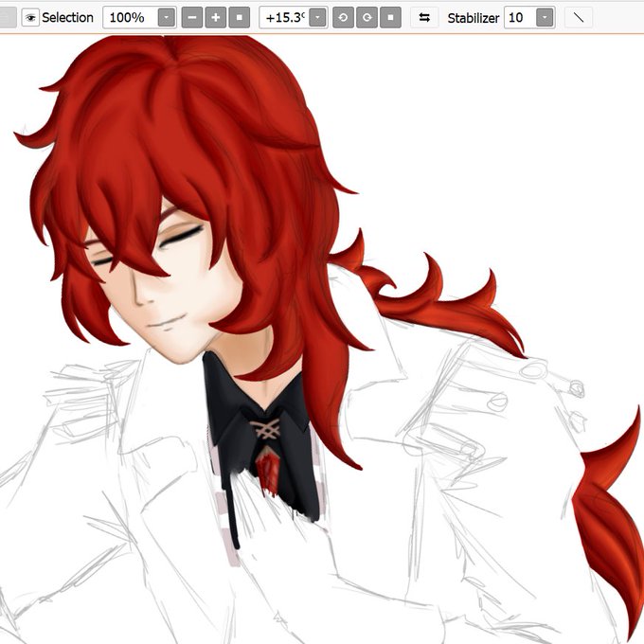The width and height of the screenshot is (644, 644).
Task: Reset the canvas zoom with square button
Action: [x=240, y=18]
